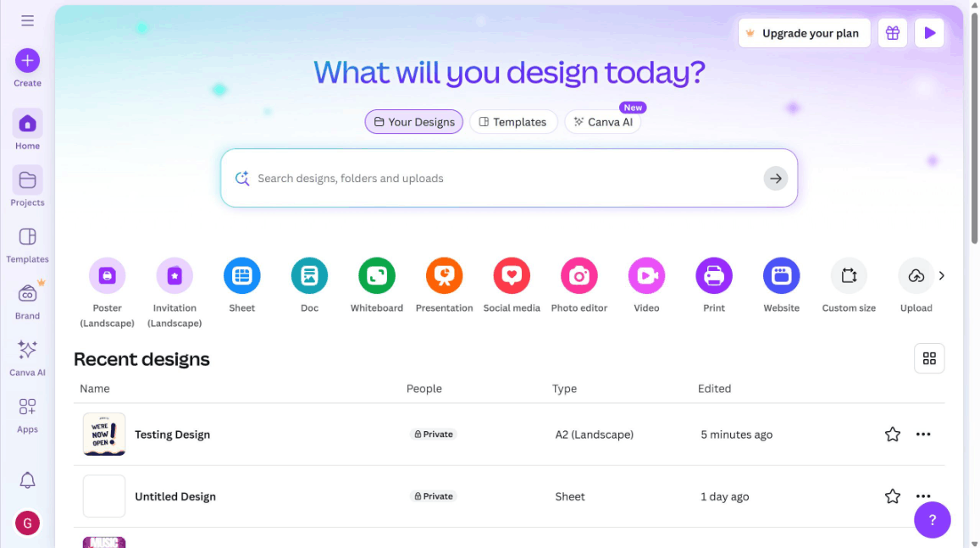This screenshot has width=980, height=548.
Task: Click the '5 minutes ago' edited cell
Action: (x=736, y=435)
